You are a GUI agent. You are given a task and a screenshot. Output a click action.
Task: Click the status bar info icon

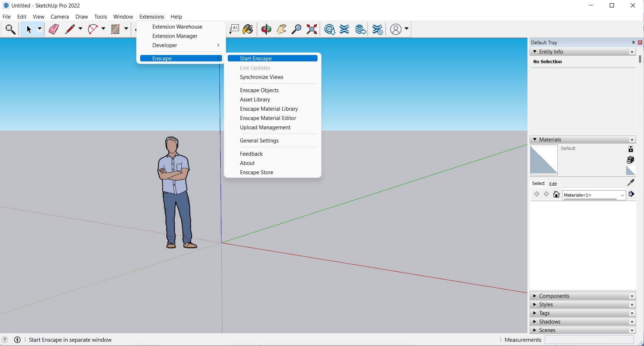pos(17,340)
